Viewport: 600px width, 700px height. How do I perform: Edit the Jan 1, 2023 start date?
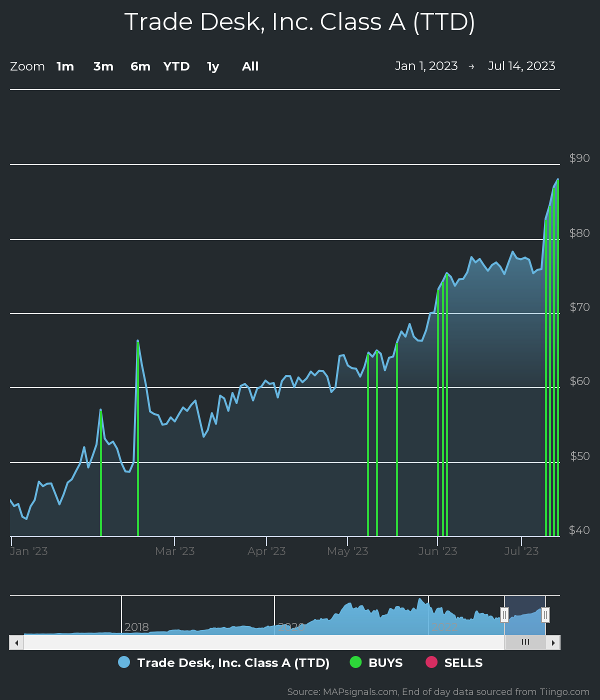[x=426, y=66]
